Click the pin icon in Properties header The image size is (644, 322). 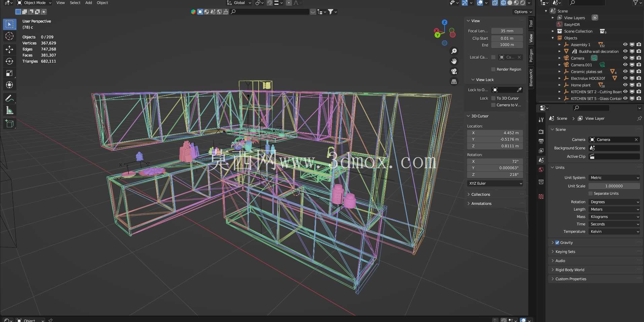639,118
